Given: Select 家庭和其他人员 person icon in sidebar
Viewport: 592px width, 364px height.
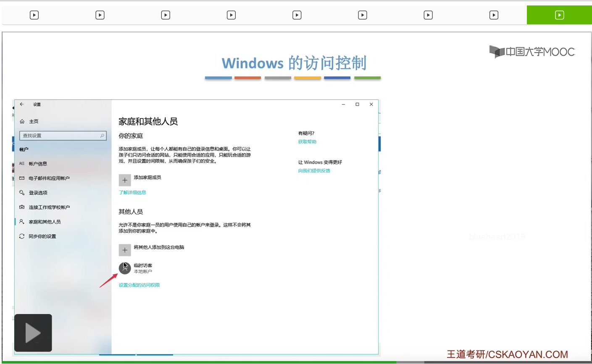Looking at the screenshot, I should pos(22,222).
